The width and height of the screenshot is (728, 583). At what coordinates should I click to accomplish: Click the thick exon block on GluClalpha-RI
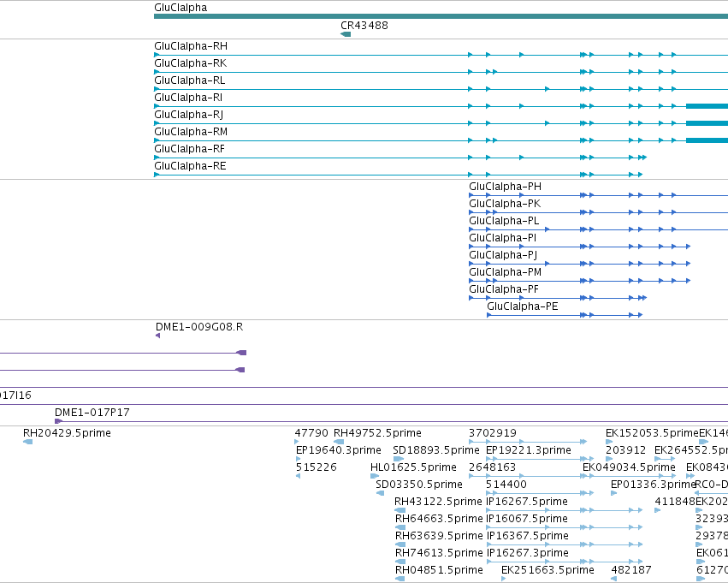point(707,106)
